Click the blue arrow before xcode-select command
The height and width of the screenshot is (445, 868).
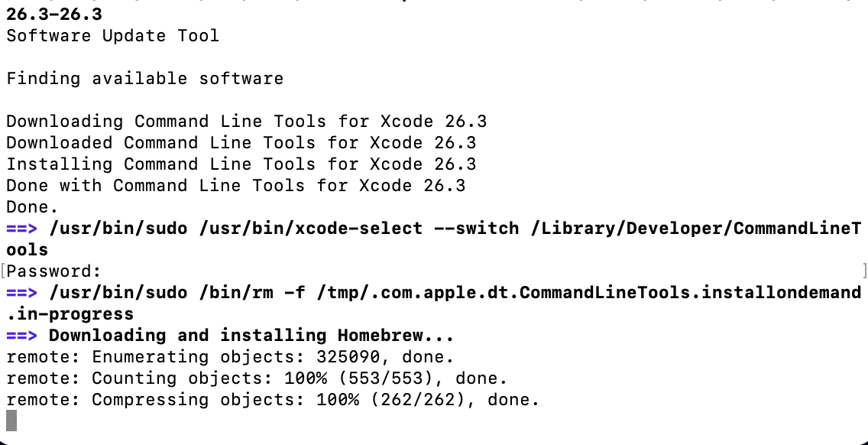[x=21, y=229]
